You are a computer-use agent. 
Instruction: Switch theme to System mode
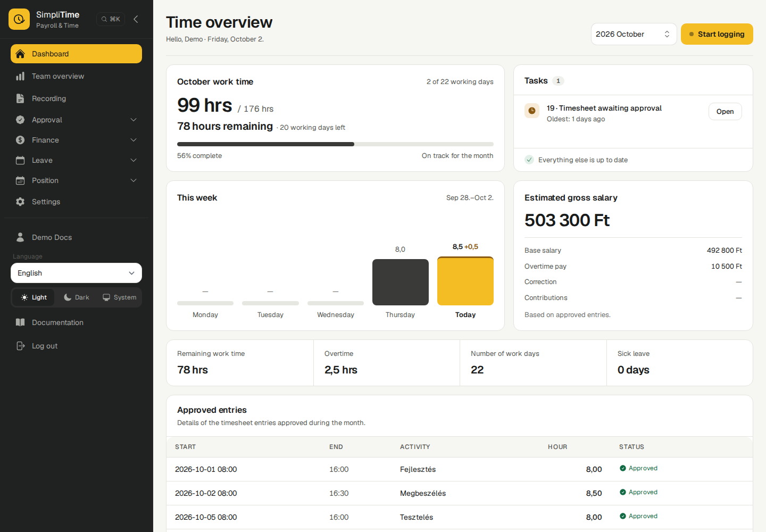pyautogui.click(x=120, y=297)
